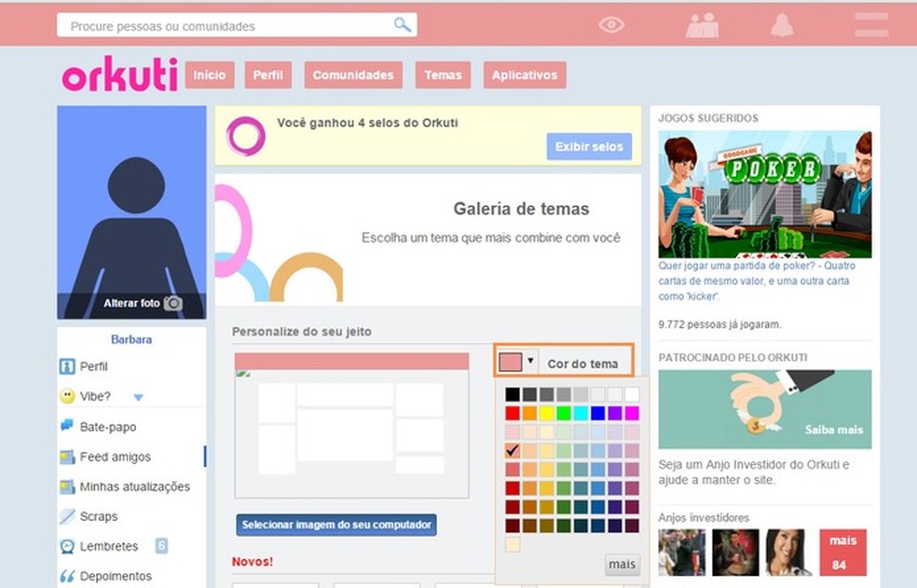Click the Novos! heading text
The width and height of the screenshot is (917, 588).
[252, 562]
